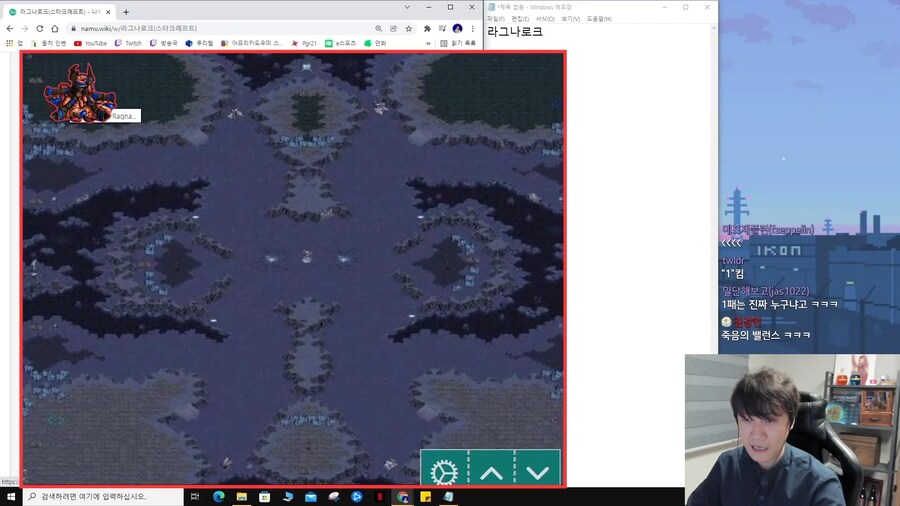
Task: Share this page icon in address bar
Action: [x=393, y=28]
